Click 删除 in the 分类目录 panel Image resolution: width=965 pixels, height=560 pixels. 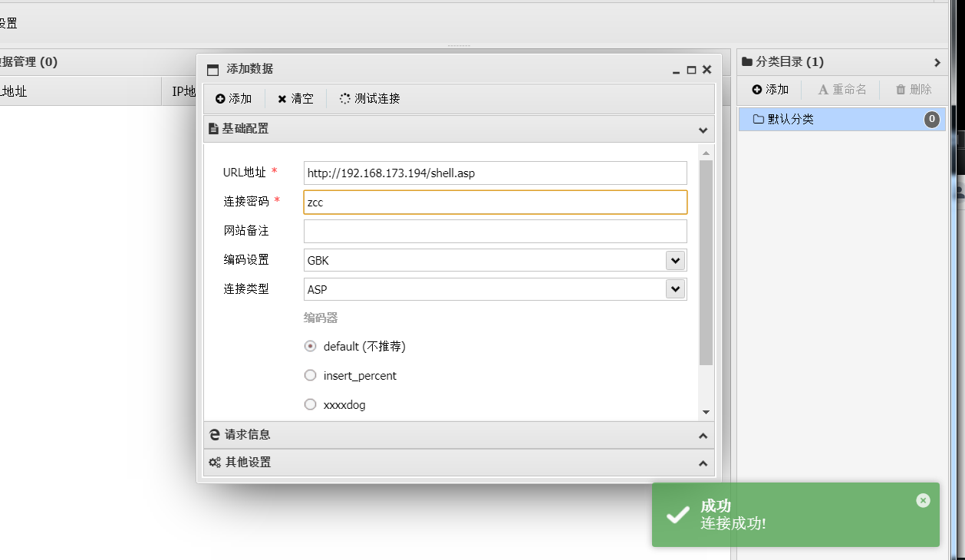914,90
